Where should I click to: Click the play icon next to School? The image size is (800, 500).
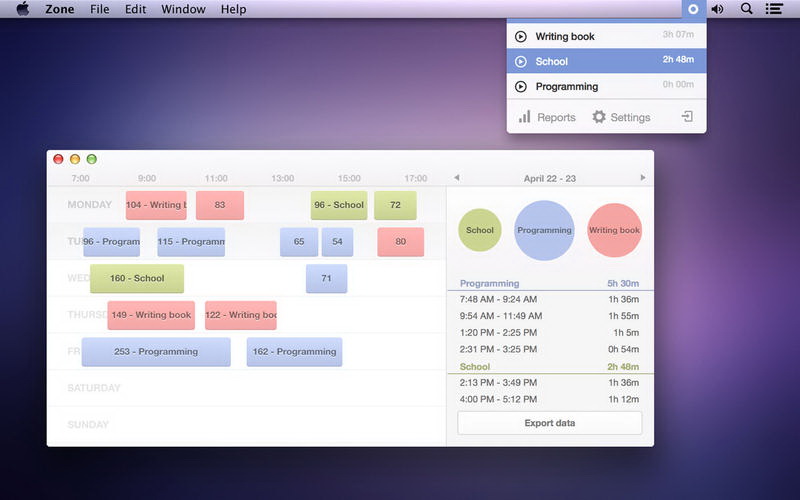[x=520, y=61]
